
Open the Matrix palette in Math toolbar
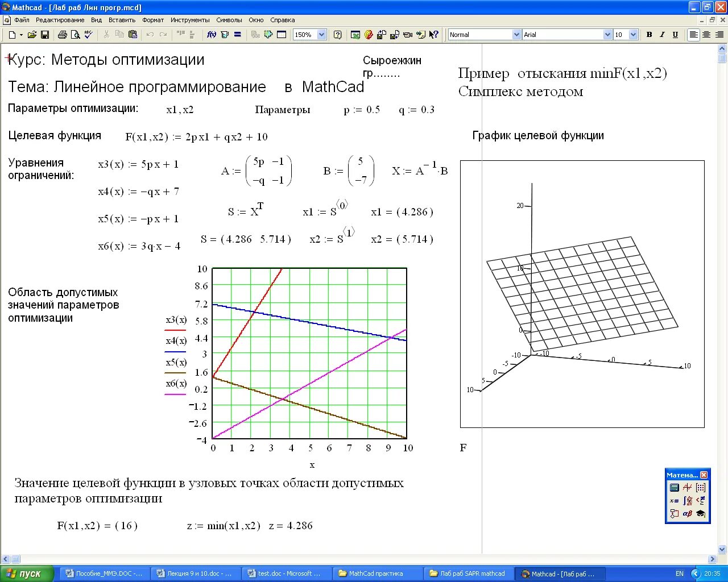click(x=701, y=488)
